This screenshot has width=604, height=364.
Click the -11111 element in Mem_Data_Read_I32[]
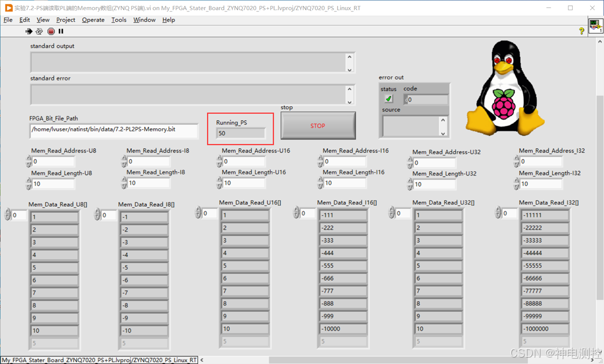click(x=545, y=215)
